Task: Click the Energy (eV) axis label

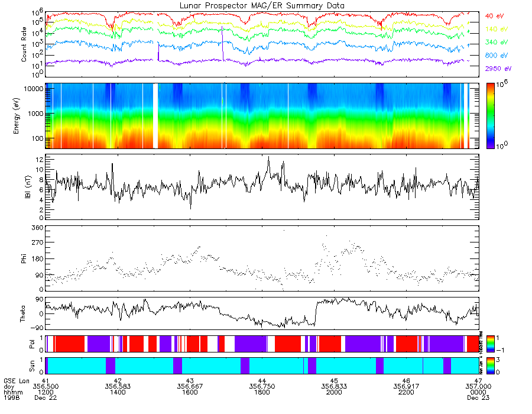Action: coord(17,116)
